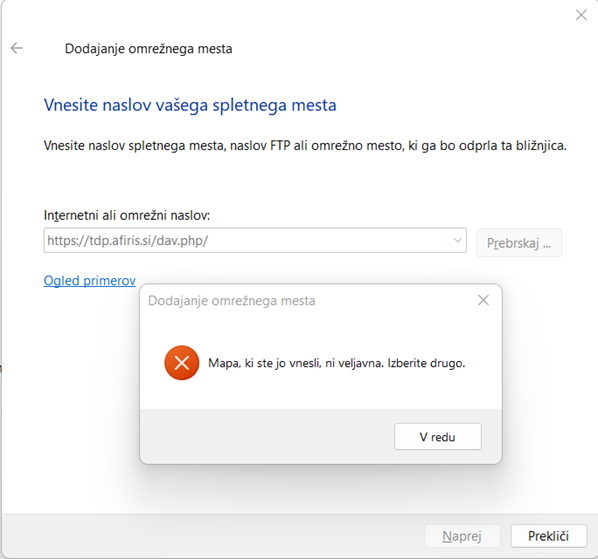Screen dimensions: 598x559
Task: Click the instruction sentence mentioning FTP
Action: (x=305, y=146)
